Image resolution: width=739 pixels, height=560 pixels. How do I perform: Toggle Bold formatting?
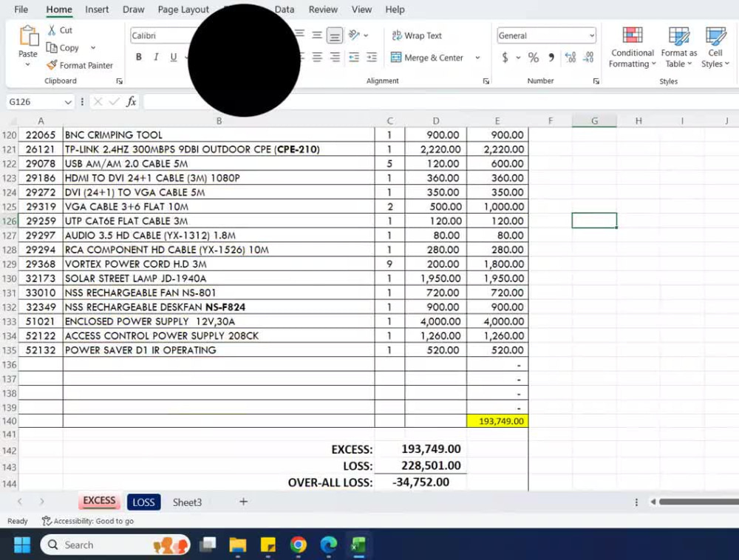coord(139,57)
